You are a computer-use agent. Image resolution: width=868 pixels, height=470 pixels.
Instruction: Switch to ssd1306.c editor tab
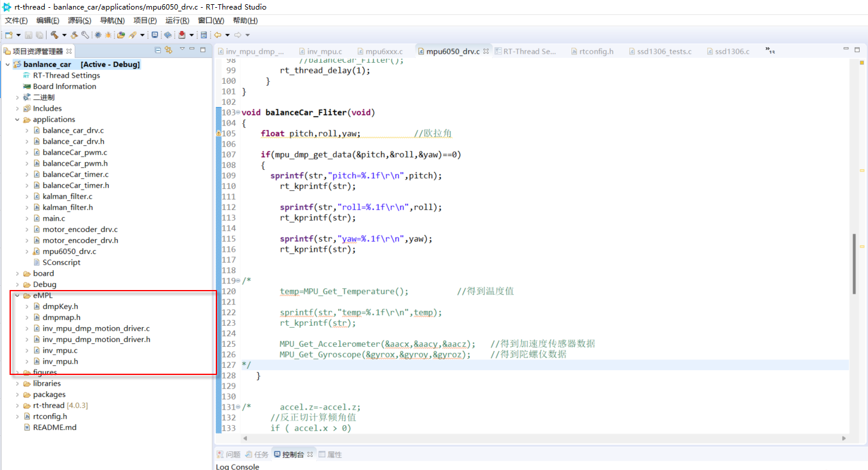pyautogui.click(x=727, y=51)
